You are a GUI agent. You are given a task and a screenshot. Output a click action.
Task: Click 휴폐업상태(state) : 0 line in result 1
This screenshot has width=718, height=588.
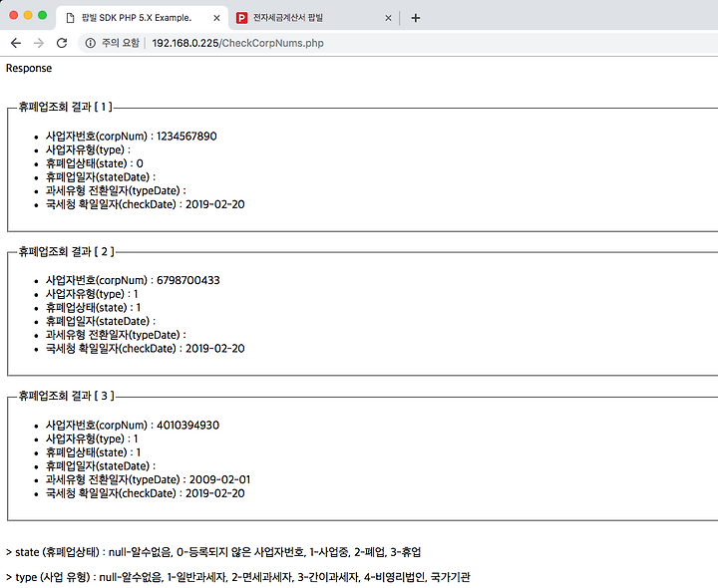[x=95, y=163]
